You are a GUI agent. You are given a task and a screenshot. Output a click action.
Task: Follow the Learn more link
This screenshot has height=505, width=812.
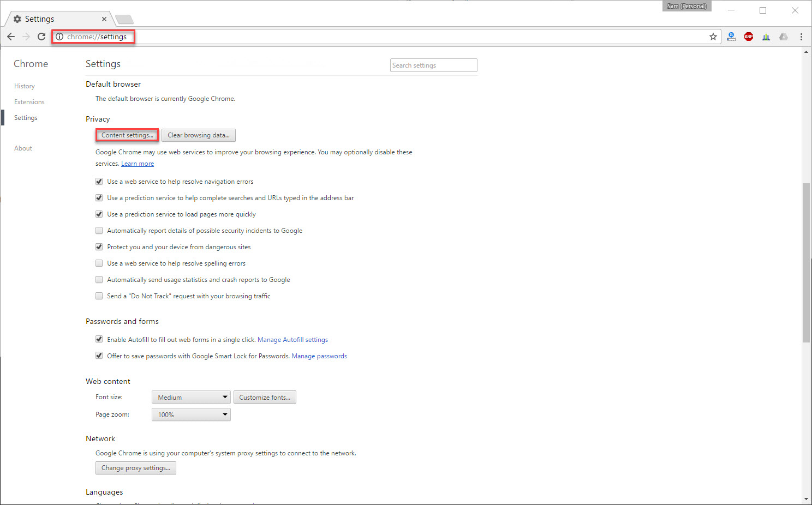[138, 164]
